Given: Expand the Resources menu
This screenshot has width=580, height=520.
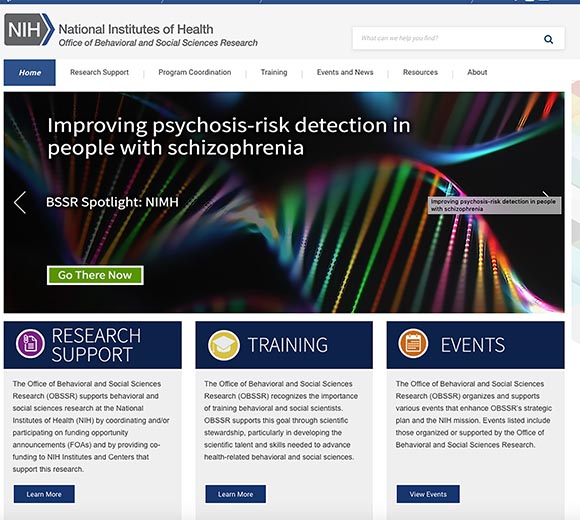Looking at the screenshot, I should click(420, 72).
